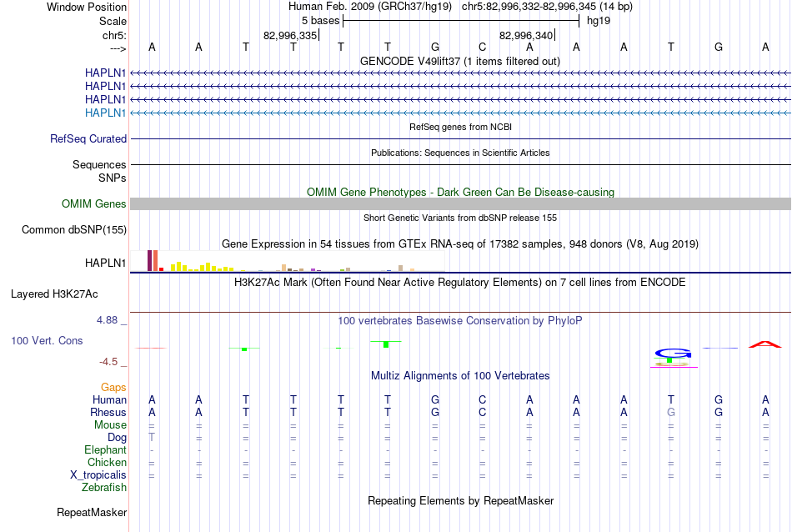Open "RefSeq genes from NCBI" track title
This screenshot has height=532, width=792.
[x=460, y=127]
